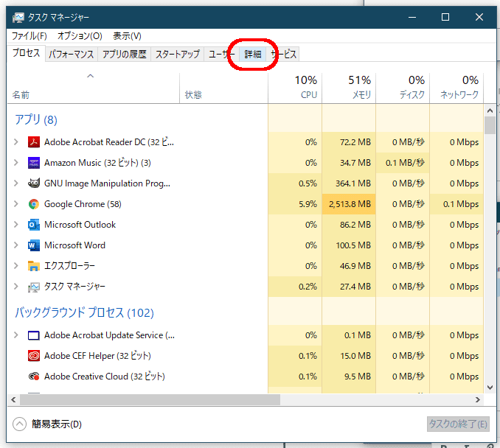Switch to the 詳細 tab
Image resolution: width=500 pixels, height=448 pixels.
(x=253, y=55)
